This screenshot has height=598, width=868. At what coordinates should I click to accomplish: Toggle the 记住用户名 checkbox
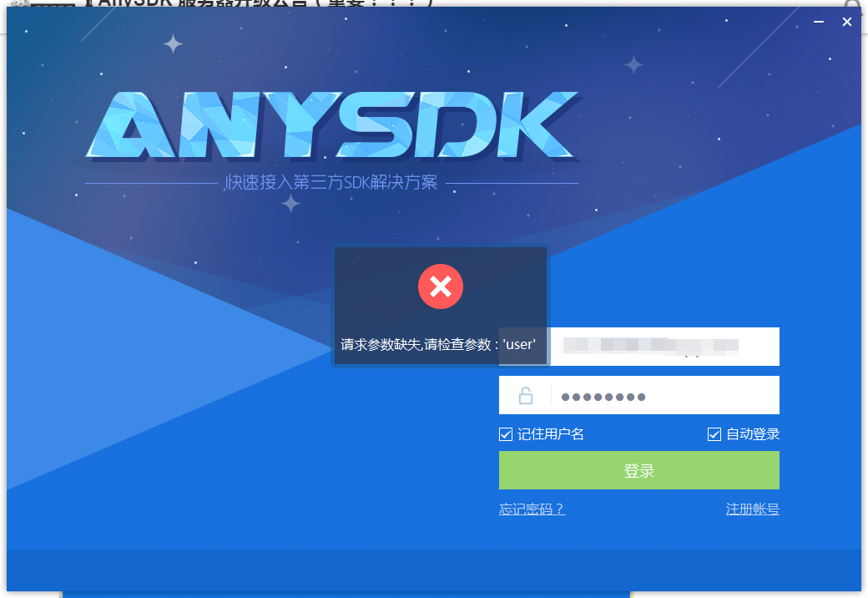506,434
